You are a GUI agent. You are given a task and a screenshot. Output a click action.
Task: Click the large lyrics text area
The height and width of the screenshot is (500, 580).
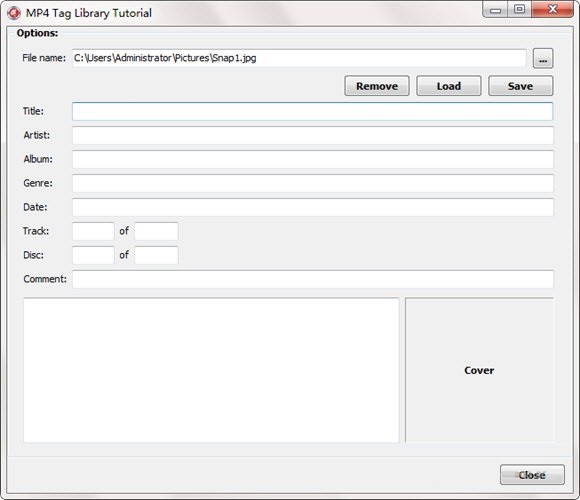211,370
